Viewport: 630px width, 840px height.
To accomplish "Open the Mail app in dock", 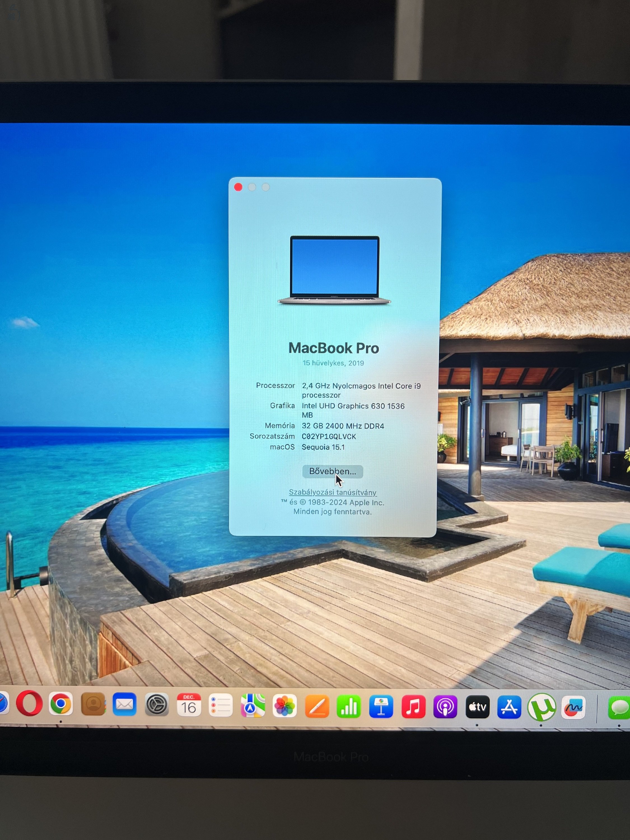I will (125, 705).
